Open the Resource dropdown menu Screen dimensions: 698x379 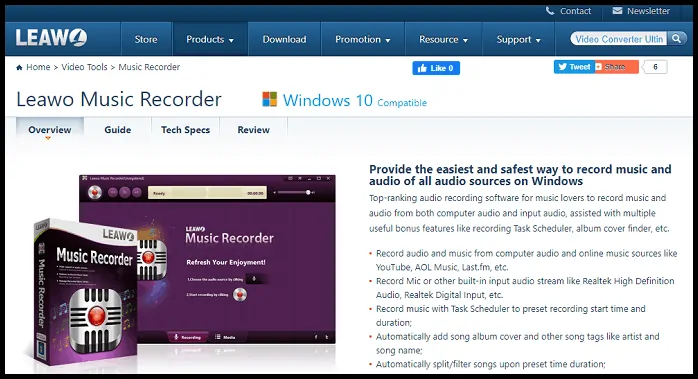click(x=443, y=40)
